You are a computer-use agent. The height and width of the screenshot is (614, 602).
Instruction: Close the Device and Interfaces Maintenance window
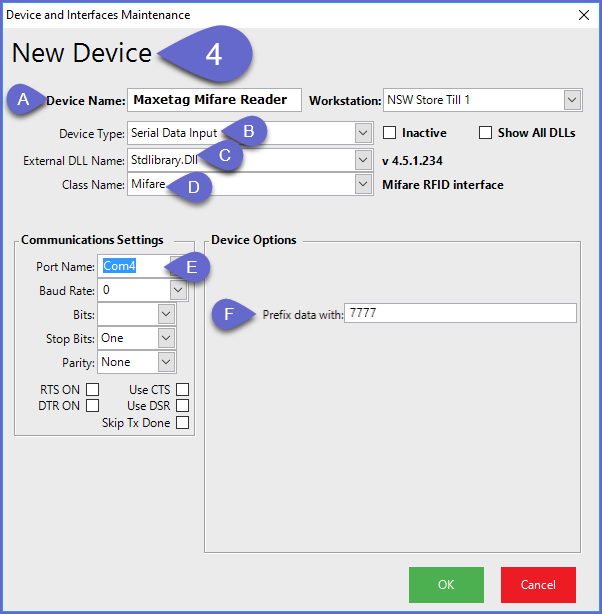584,15
